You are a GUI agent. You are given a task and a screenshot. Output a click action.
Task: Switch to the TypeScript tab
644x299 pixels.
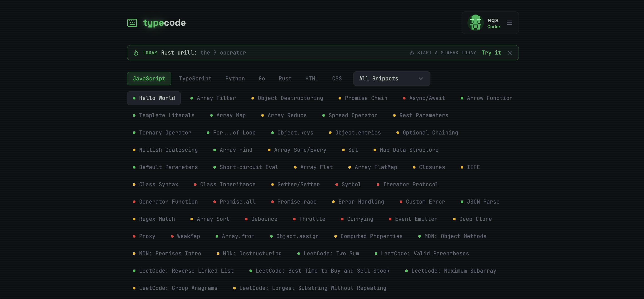(195, 79)
